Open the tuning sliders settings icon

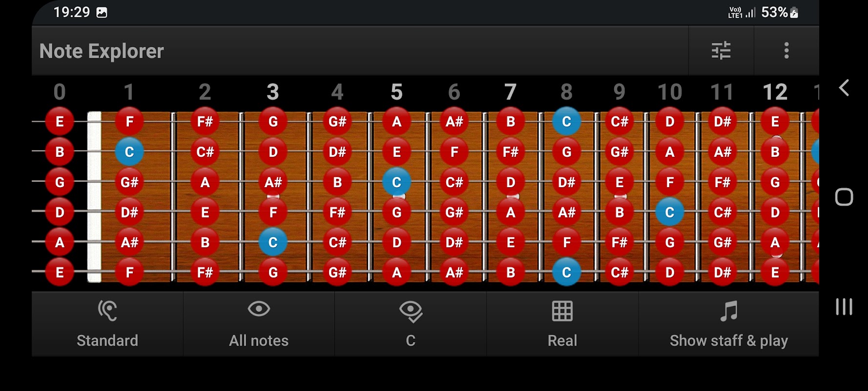pos(721,50)
